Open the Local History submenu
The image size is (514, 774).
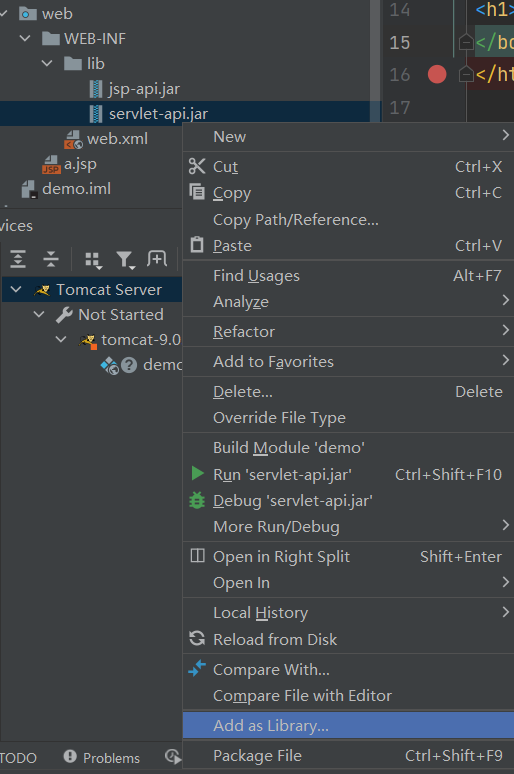pyautogui.click(x=348, y=613)
